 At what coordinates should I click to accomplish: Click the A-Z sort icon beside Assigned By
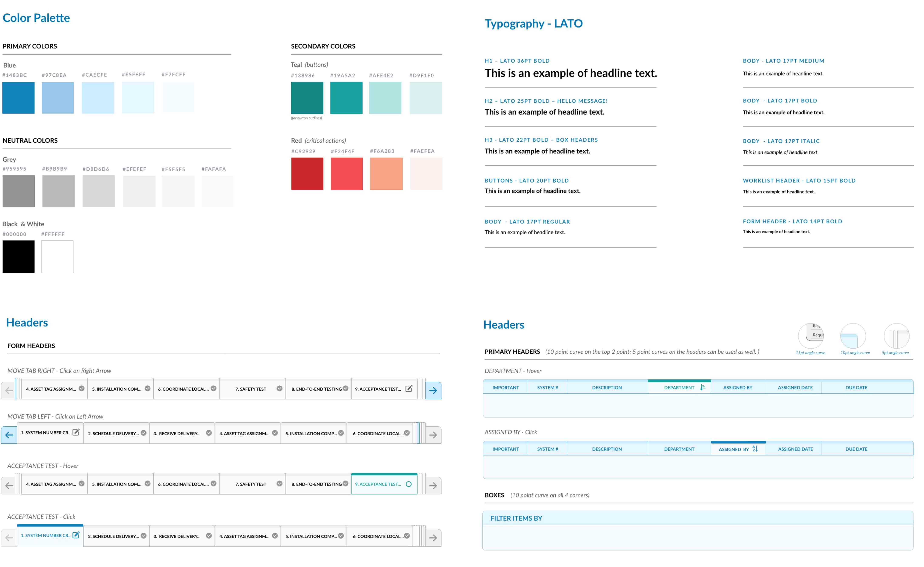coord(755,449)
